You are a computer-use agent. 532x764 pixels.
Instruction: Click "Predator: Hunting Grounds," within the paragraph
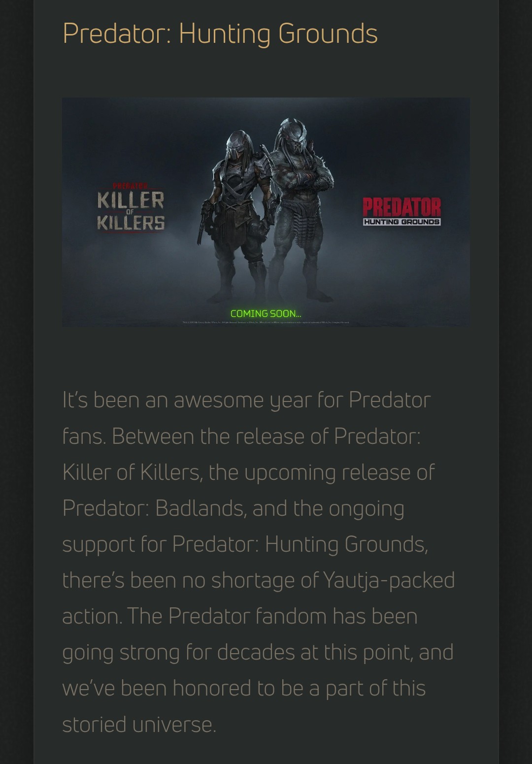pos(300,544)
